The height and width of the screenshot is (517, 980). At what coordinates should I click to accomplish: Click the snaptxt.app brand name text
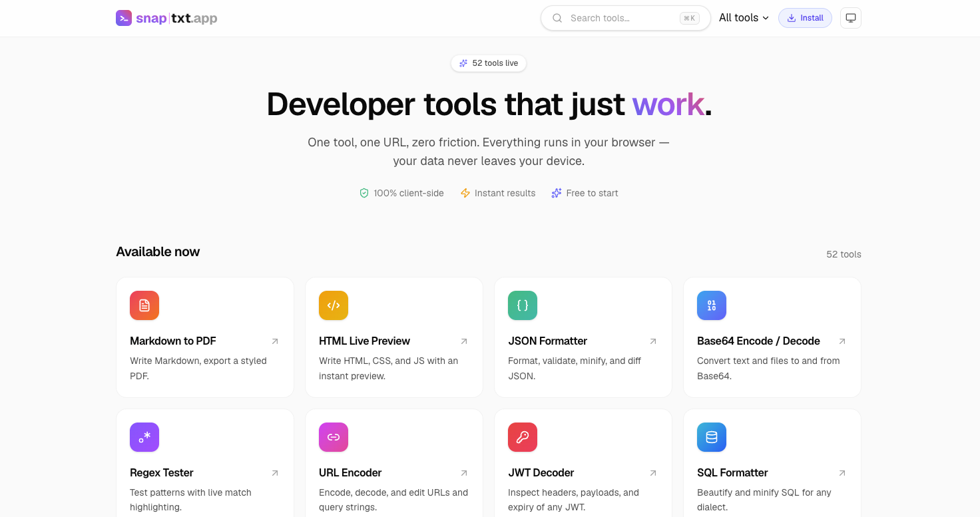click(x=176, y=18)
